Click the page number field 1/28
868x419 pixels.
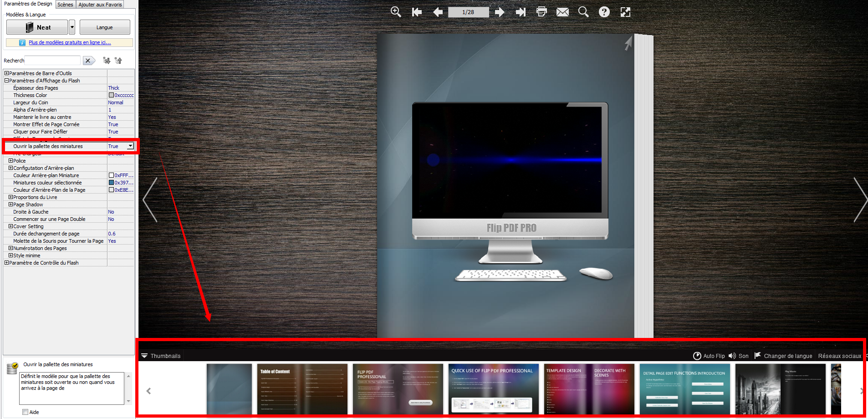(x=468, y=12)
